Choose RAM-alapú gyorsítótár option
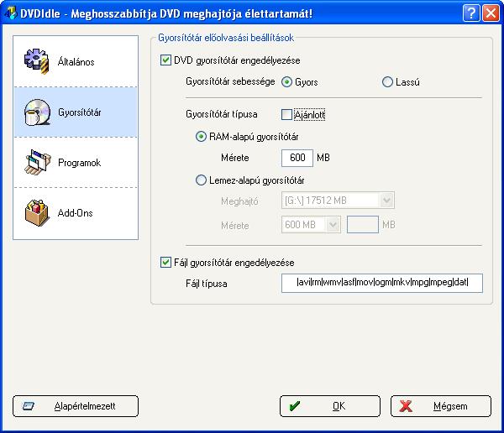The image size is (504, 433). tap(201, 137)
